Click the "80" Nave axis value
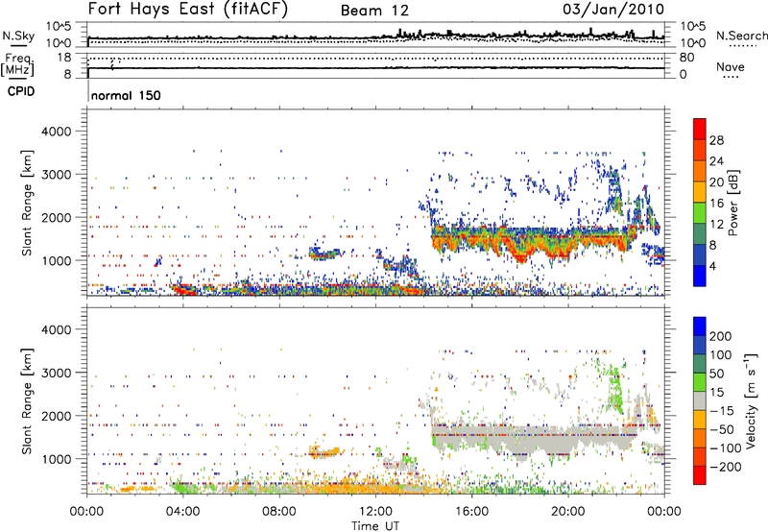The height and width of the screenshot is (532, 768). click(x=686, y=58)
